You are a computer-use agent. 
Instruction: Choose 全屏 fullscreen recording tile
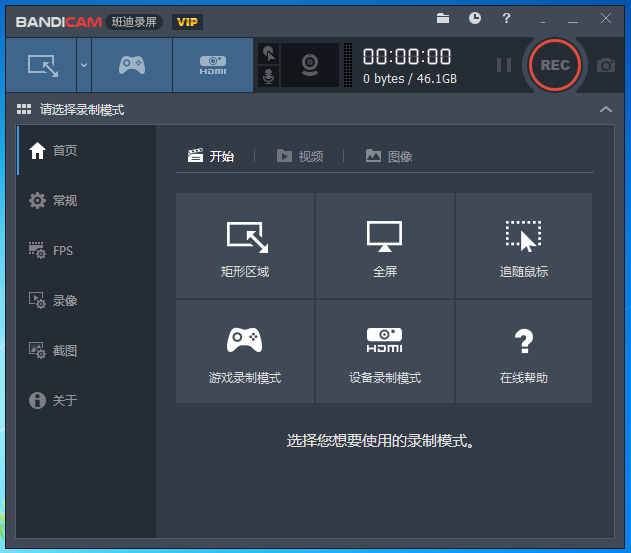(385, 246)
